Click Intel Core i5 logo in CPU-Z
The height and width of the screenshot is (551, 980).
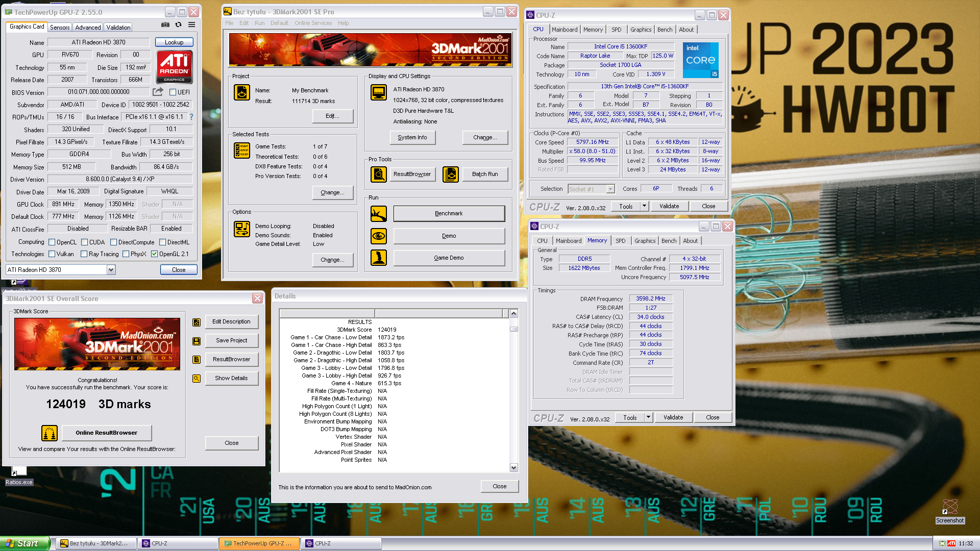[x=701, y=60]
